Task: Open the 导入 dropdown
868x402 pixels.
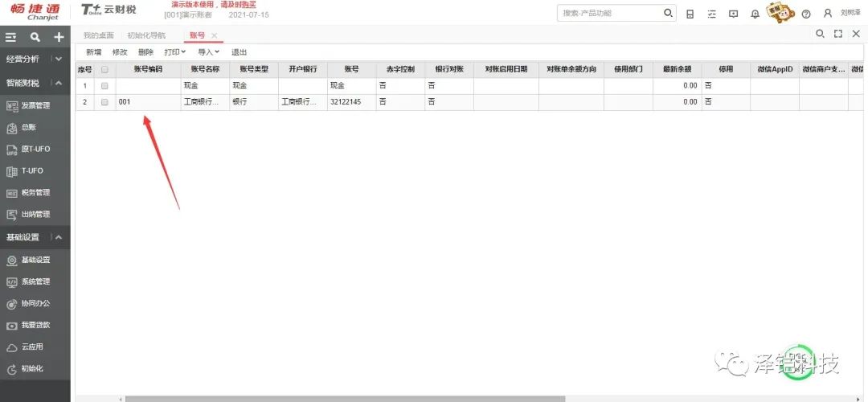Action: pyautogui.click(x=209, y=52)
